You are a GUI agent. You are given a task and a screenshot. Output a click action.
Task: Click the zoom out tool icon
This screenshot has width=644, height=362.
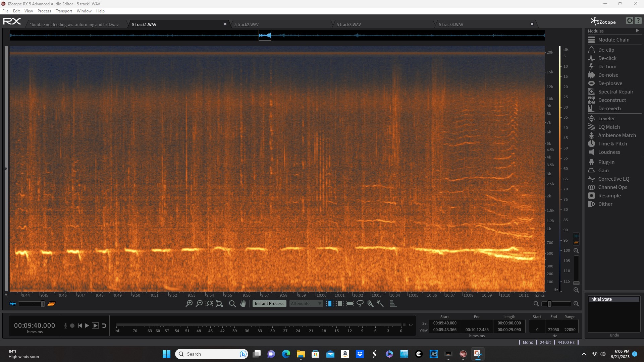[199, 304]
